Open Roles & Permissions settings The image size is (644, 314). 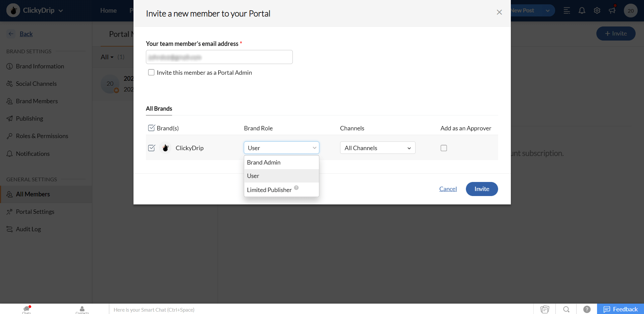(42, 136)
